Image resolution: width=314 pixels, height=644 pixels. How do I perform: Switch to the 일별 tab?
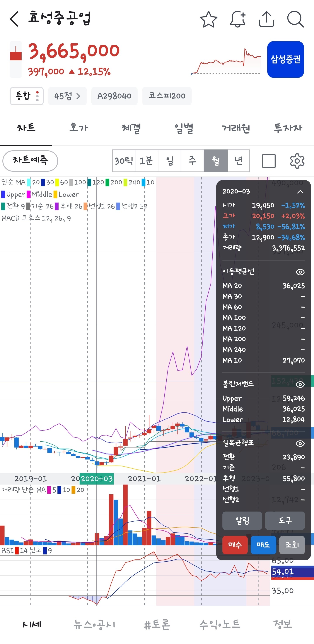(x=184, y=128)
